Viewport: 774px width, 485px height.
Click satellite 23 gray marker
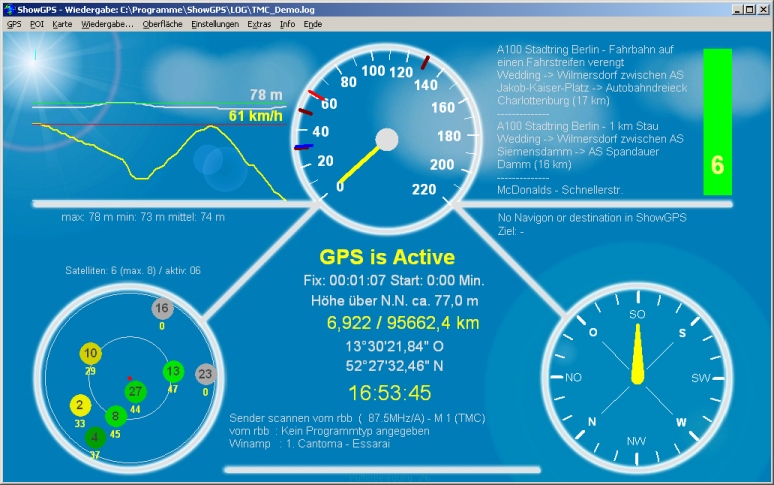point(205,374)
